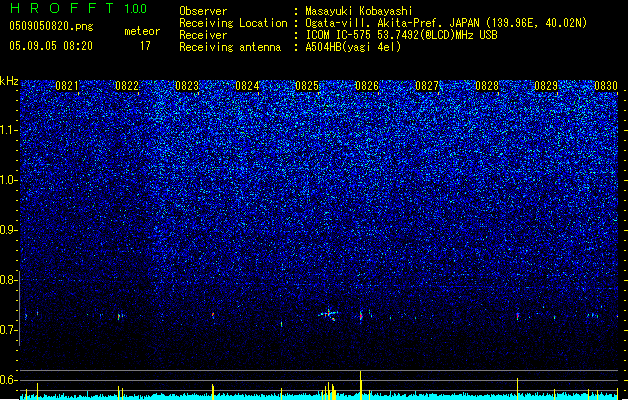This screenshot has width=629, height=400.
Task: Click the 0822 time marker
Action: 127,86
